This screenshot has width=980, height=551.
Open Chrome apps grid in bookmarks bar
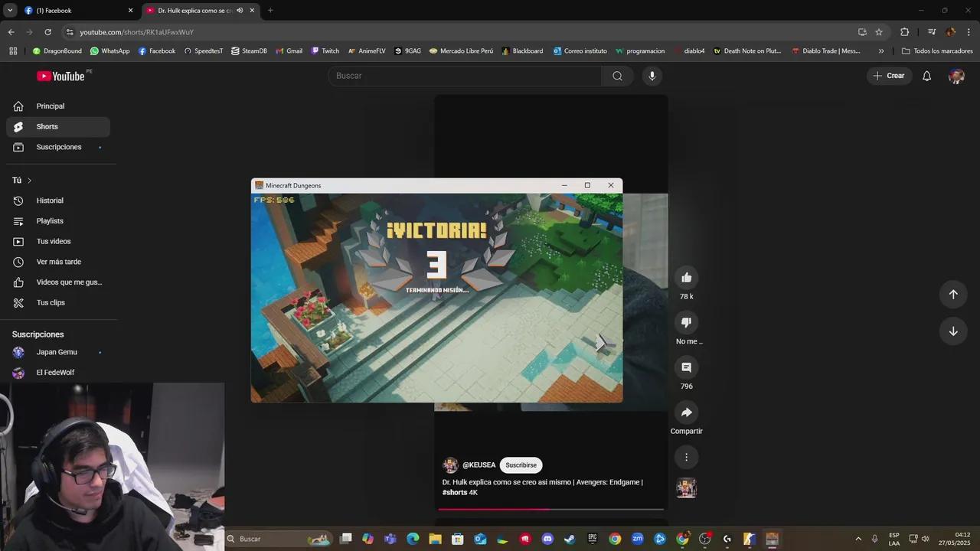pyautogui.click(x=13, y=51)
